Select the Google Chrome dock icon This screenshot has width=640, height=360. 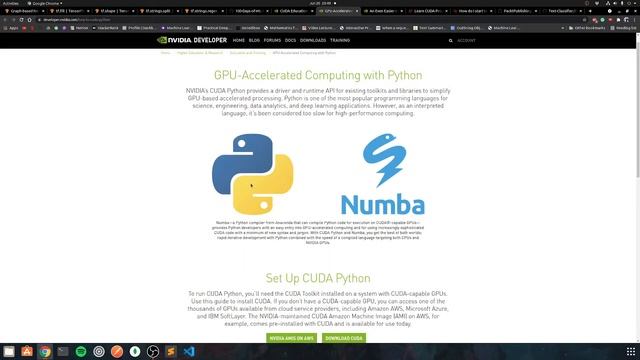45,351
